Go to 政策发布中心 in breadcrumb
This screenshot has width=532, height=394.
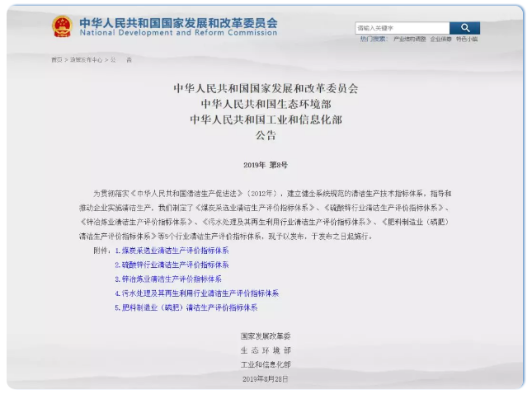point(86,59)
